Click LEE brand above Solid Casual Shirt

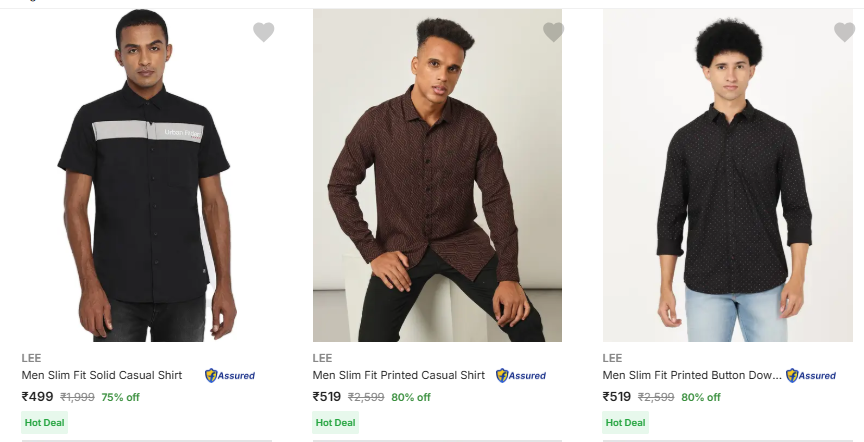tap(31, 357)
